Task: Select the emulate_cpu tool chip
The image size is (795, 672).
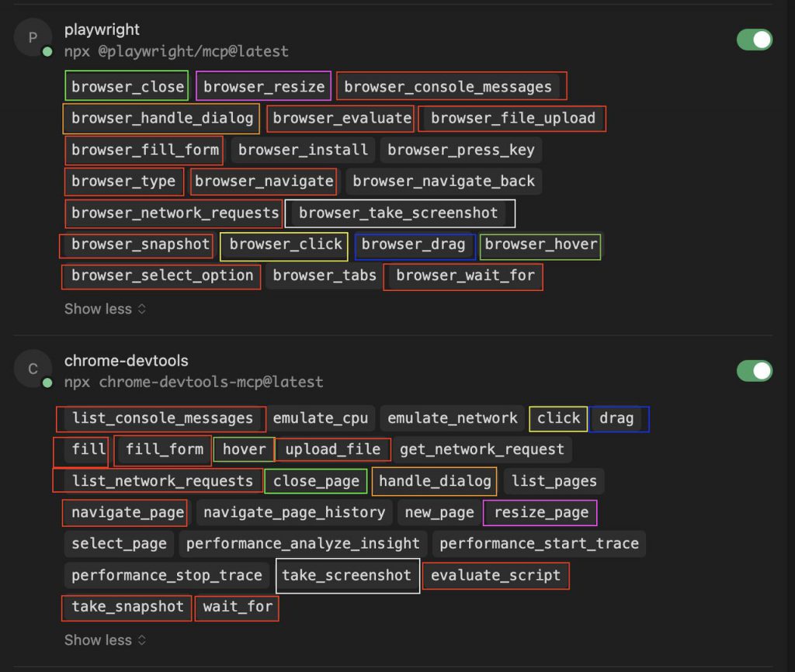Action: pos(320,418)
